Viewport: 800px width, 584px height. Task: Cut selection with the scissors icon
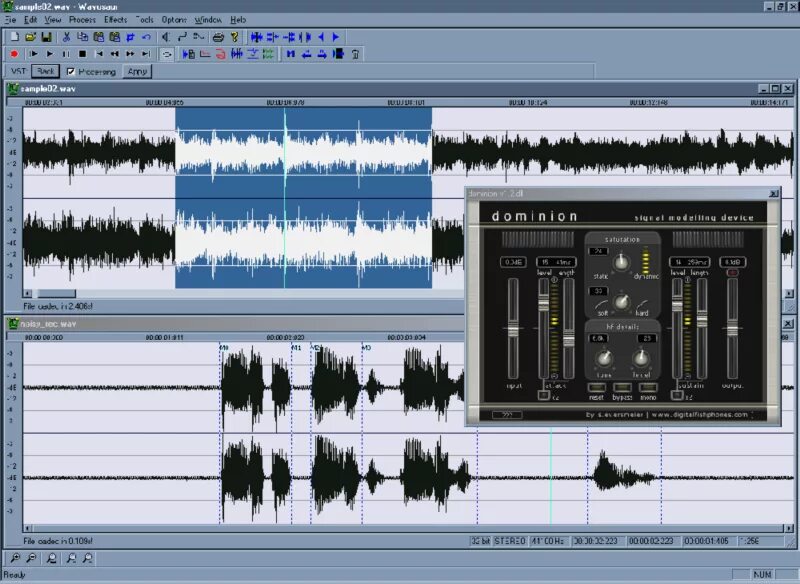click(x=66, y=37)
